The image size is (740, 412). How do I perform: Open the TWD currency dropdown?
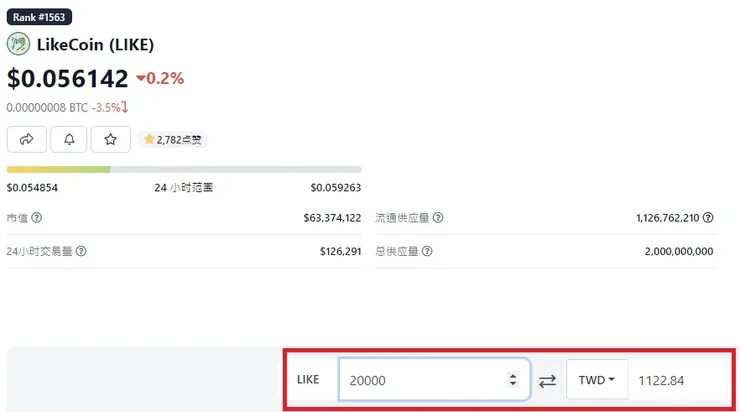(x=597, y=380)
